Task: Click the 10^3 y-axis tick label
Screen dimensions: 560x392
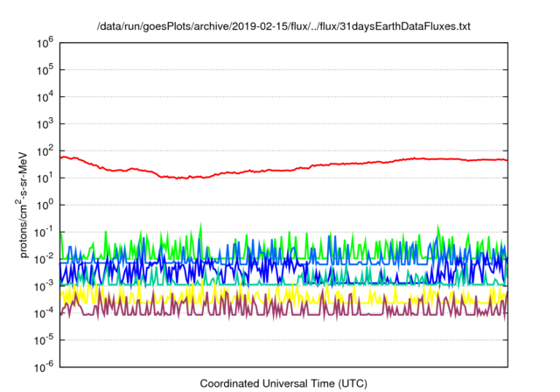Action: click(x=44, y=123)
